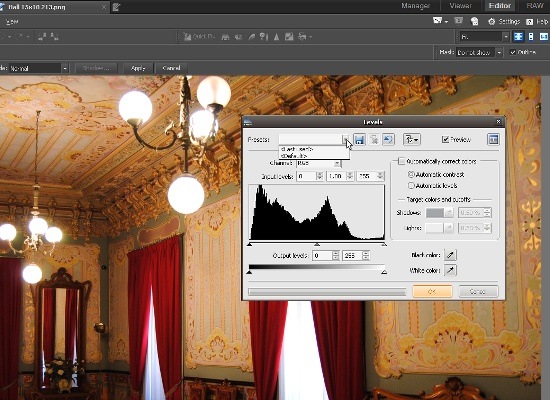Toggle the Preview checkbox in Levels
550x400 pixels.
pyautogui.click(x=445, y=140)
